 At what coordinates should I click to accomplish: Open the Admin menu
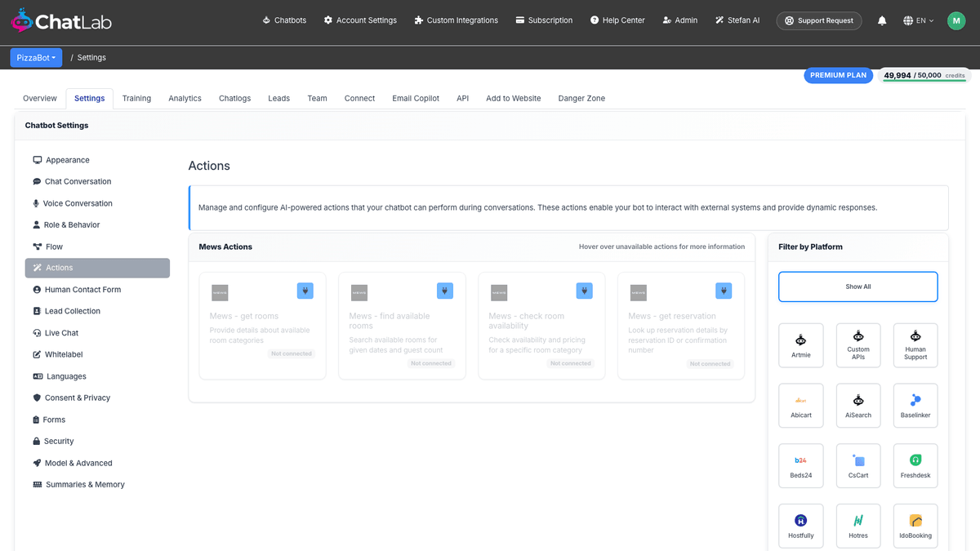coord(680,20)
